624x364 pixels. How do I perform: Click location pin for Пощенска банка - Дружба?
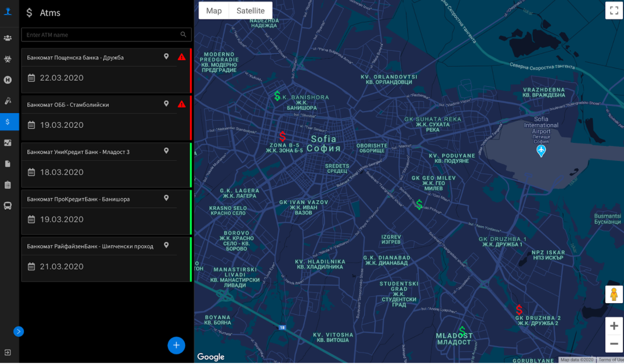pyautogui.click(x=166, y=57)
